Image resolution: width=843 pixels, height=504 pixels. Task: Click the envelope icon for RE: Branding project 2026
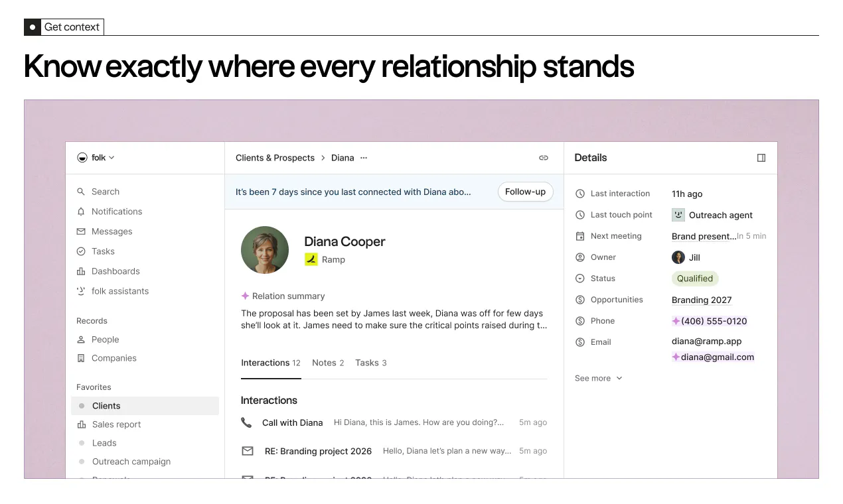tap(248, 451)
